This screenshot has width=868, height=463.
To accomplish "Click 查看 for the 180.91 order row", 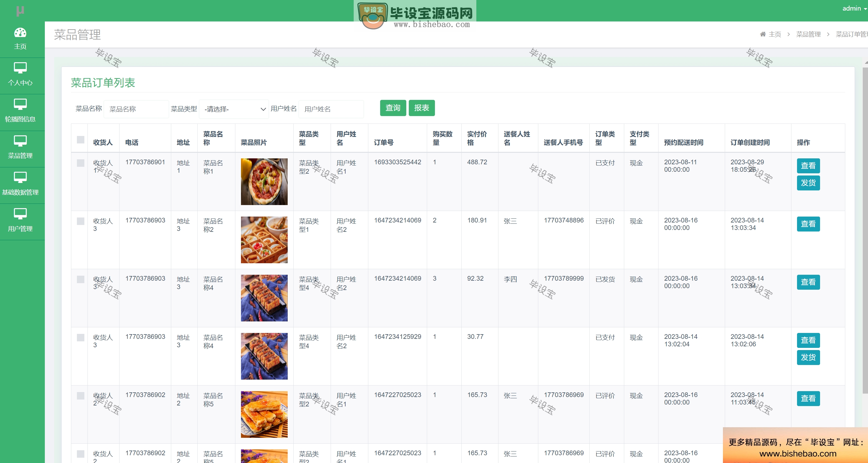I will 808,224.
